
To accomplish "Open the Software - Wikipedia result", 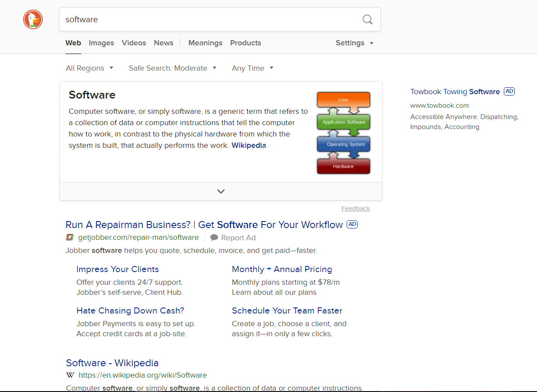I will pos(112,363).
